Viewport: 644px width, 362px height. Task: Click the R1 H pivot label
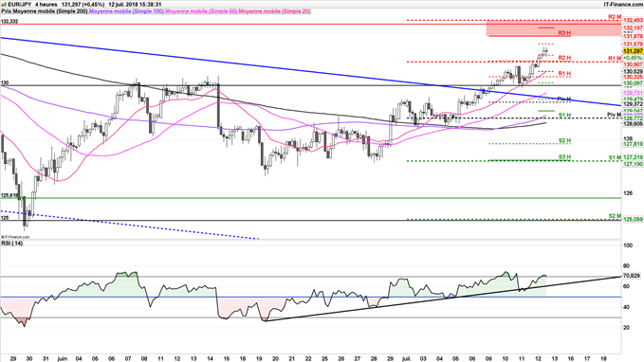coord(564,74)
